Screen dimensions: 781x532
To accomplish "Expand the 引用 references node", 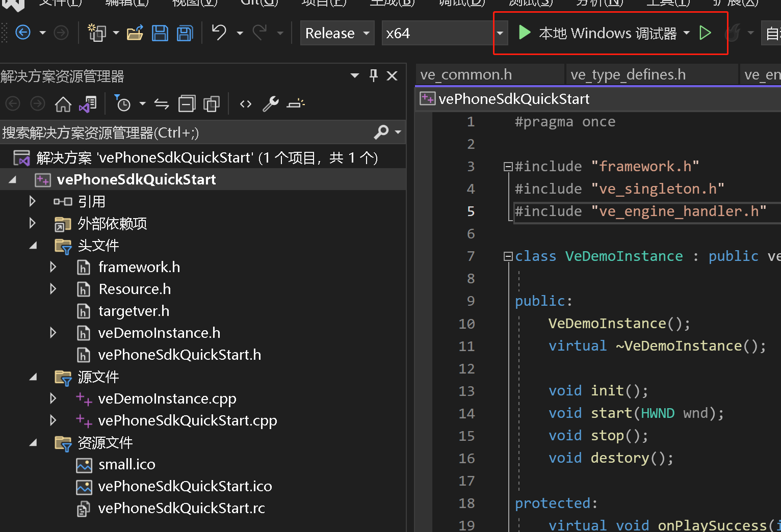I will (x=32, y=201).
